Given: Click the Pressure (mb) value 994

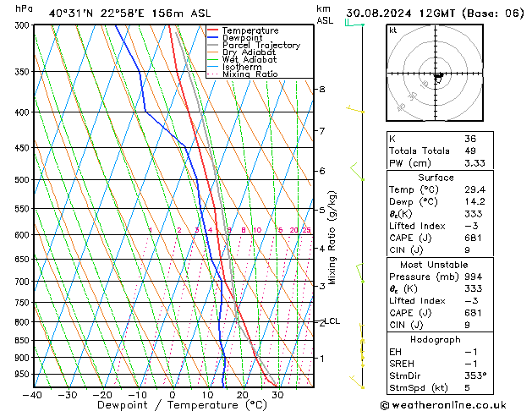Looking at the screenshot, I should (474, 277).
